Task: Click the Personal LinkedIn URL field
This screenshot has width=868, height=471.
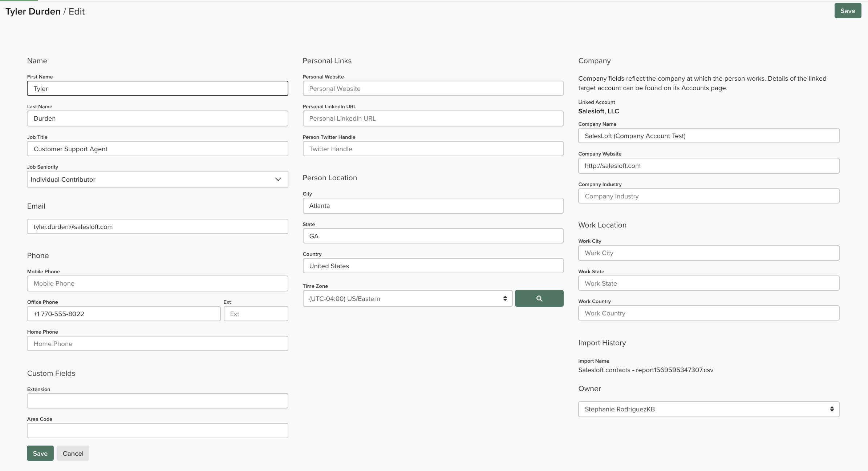Action: click(x=433, y=118)
